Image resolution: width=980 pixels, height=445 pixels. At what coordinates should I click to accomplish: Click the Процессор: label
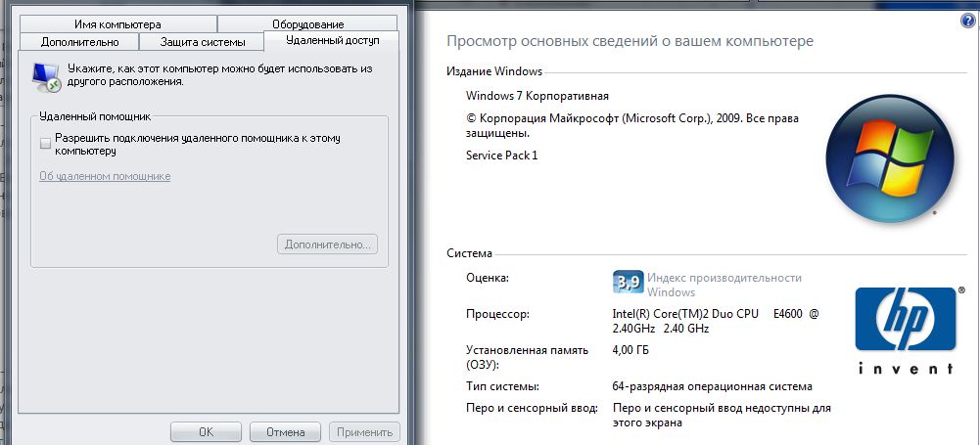click(497, 314)
